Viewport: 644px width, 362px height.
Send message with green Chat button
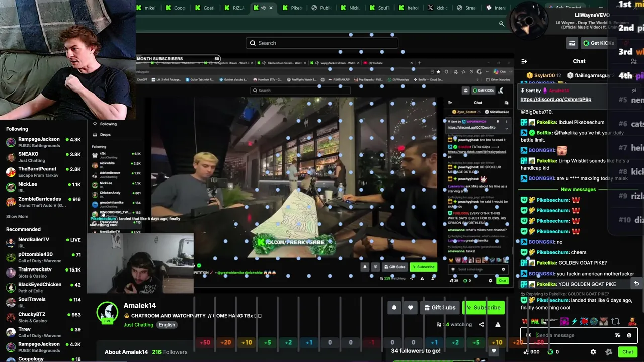(x=627, y=352)
